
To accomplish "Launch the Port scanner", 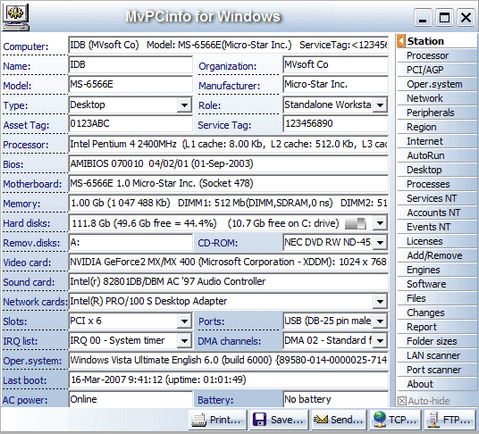I will [x=437, y=370].
